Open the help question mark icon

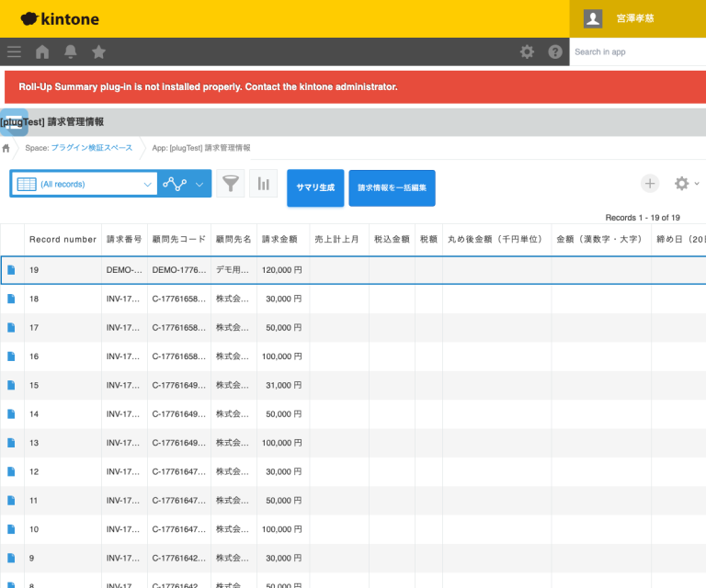click(x=555, y=52)
